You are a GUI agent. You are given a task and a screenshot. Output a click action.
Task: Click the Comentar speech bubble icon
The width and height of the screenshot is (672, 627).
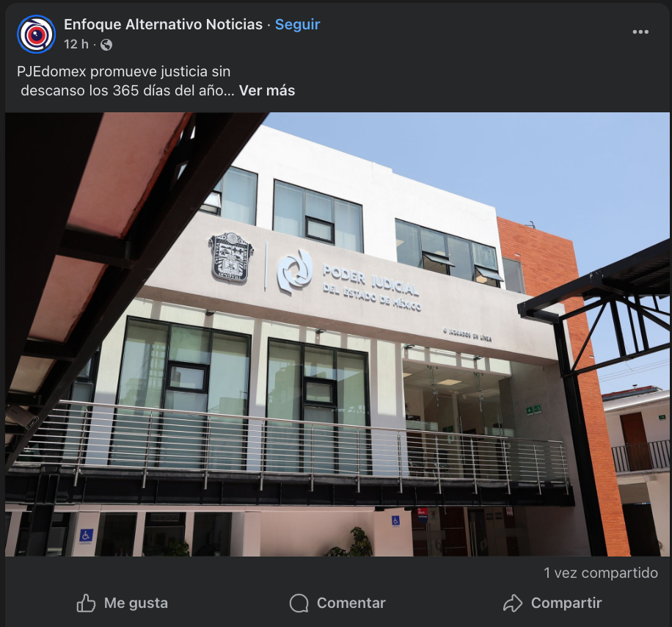[x=299, y=603]
